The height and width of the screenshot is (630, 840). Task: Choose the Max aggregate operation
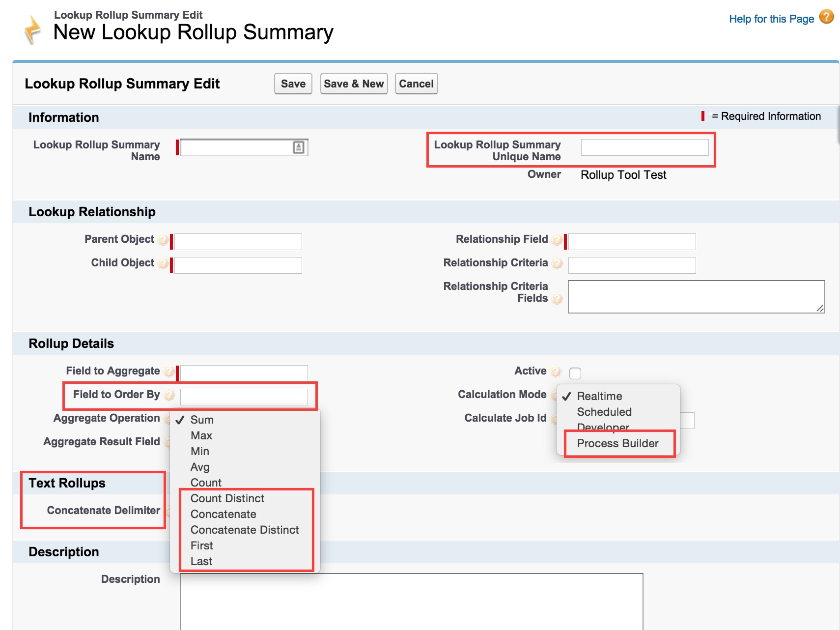click(201, 435)
